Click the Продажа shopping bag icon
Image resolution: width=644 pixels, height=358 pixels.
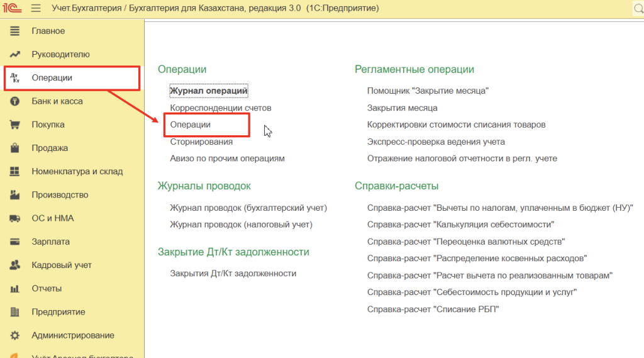click(x=15, y=148)
